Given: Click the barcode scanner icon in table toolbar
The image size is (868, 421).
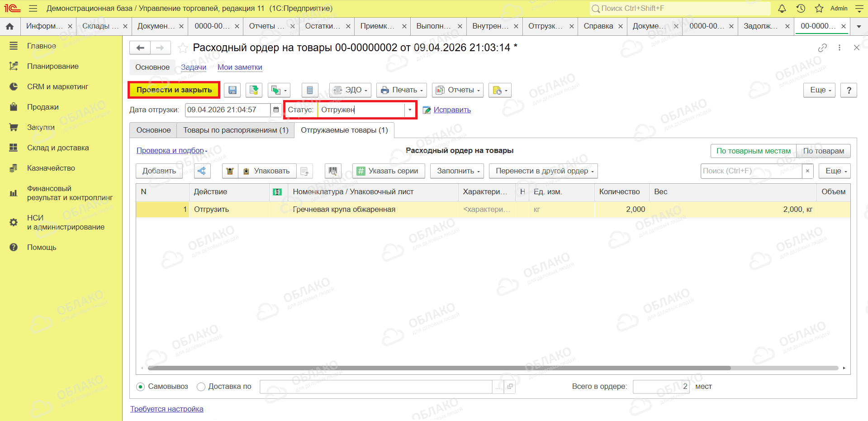Looking at the screenshot, I should pyautogui.click(x=333, y=171).
